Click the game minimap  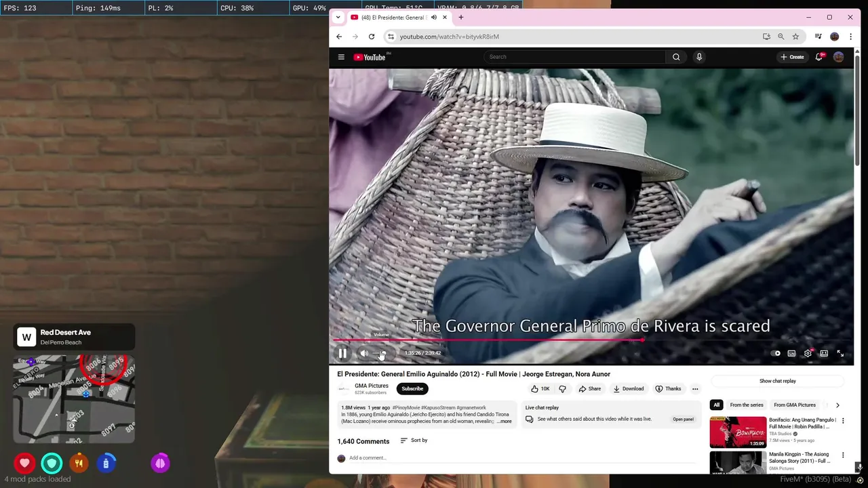pos(74,399)
